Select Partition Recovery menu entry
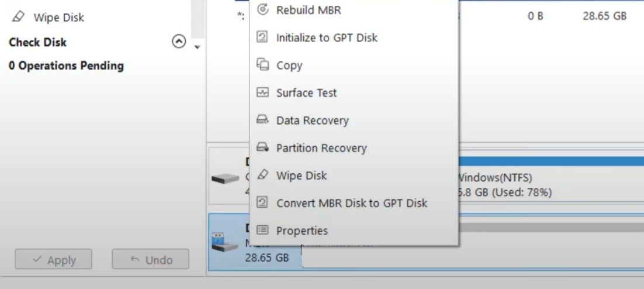The width and height of the screenshot is (644, 289). pos(321,148)
